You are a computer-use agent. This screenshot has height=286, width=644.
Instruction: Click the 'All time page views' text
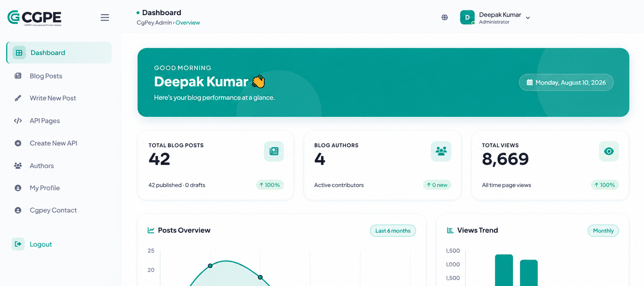(507, 185)
